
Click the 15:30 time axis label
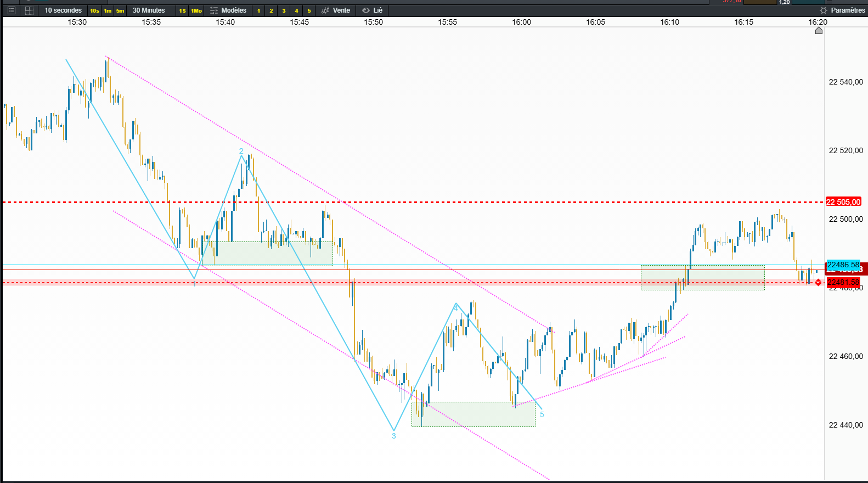[77, 22]
